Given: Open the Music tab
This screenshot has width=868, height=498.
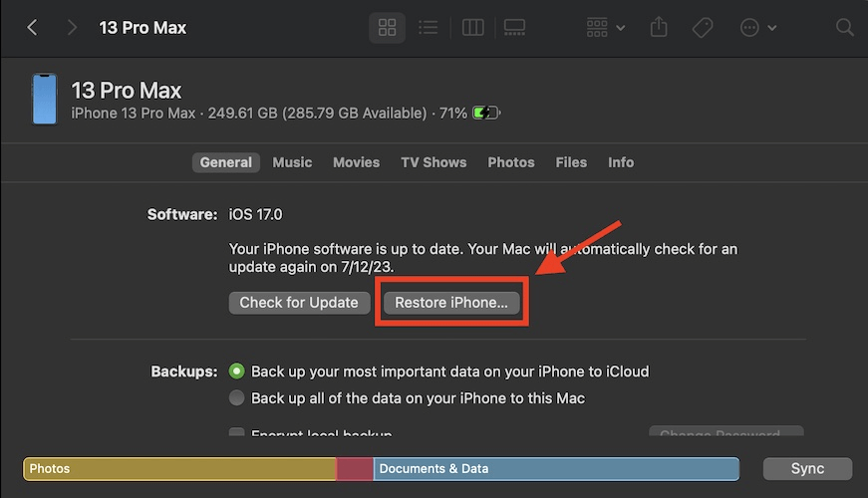Looking at the screenshot, I should pyautogui.click(x=292, y=162).
